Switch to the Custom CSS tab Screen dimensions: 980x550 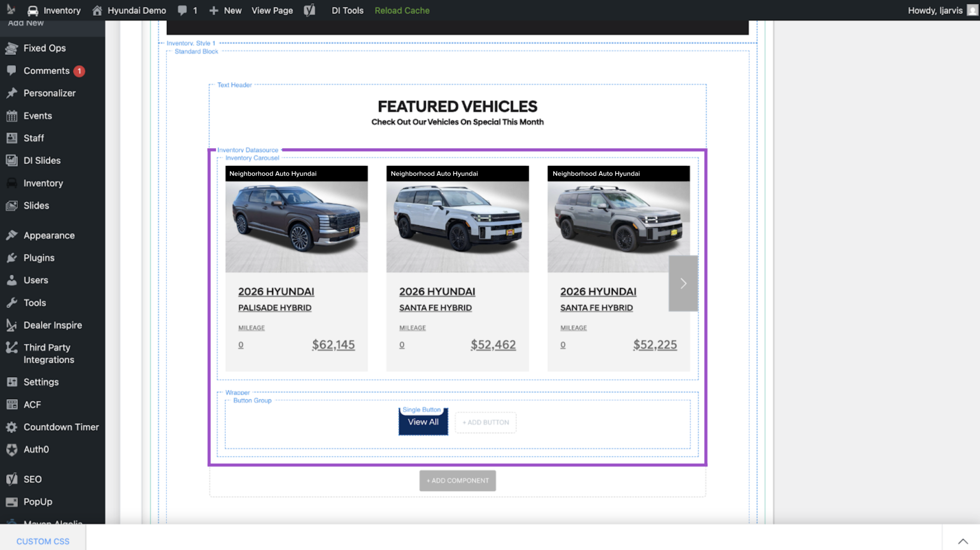(43, 541)
